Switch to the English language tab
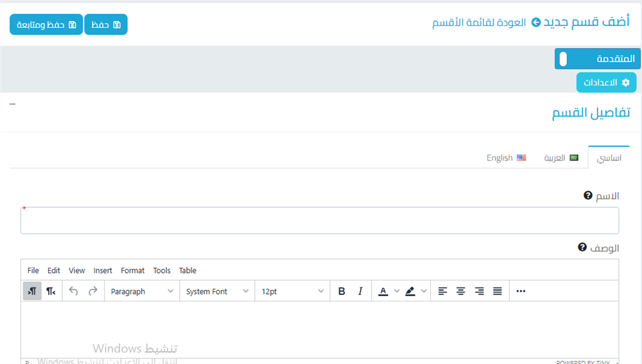 point(506,158)
